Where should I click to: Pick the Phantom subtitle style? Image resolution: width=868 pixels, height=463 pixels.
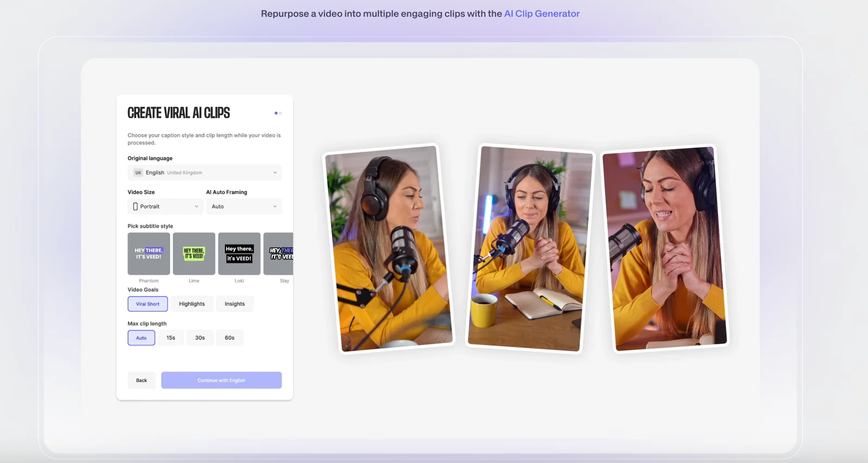pyautogui.click(x=149, y=254)
